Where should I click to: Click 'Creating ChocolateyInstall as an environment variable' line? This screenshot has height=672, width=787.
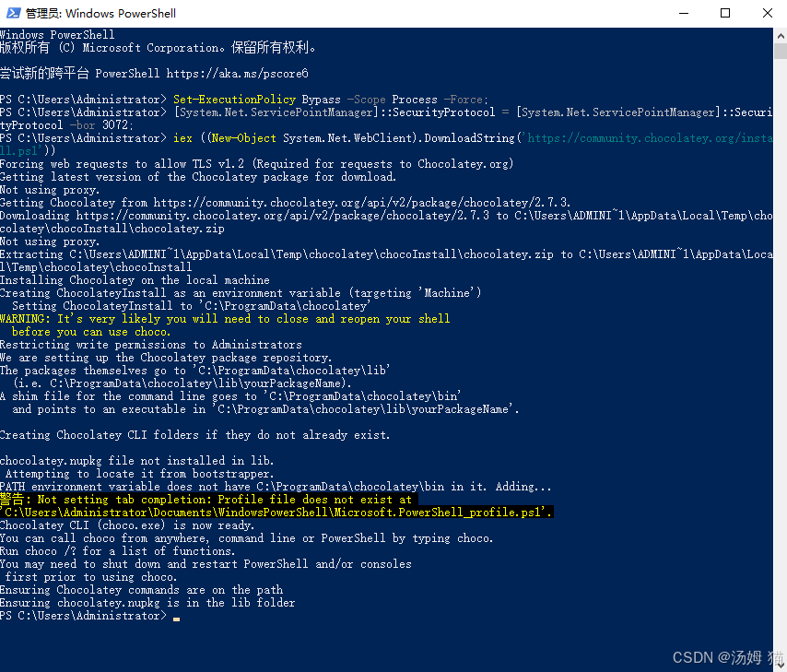pyautogui.click(x=241, y=293)
